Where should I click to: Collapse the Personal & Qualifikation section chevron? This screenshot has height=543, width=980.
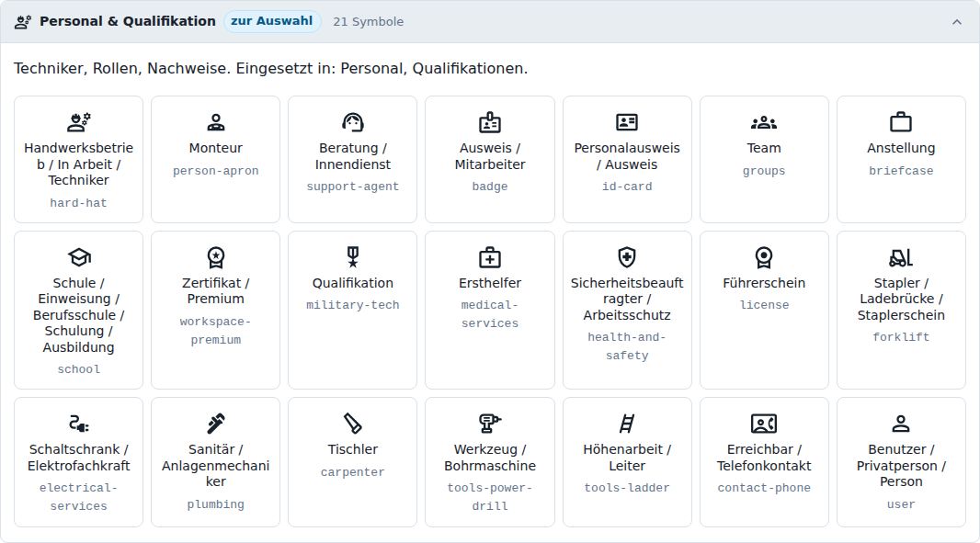point(957,22)
